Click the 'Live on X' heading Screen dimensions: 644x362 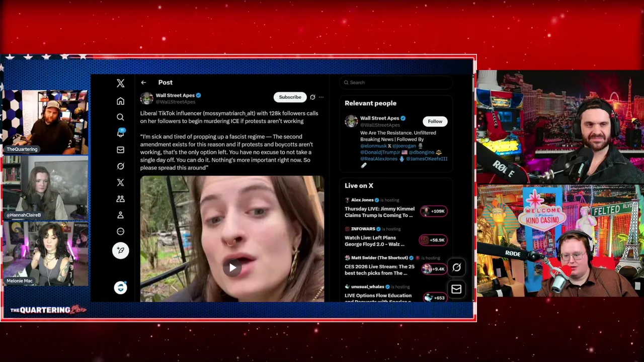click(359, 186)
